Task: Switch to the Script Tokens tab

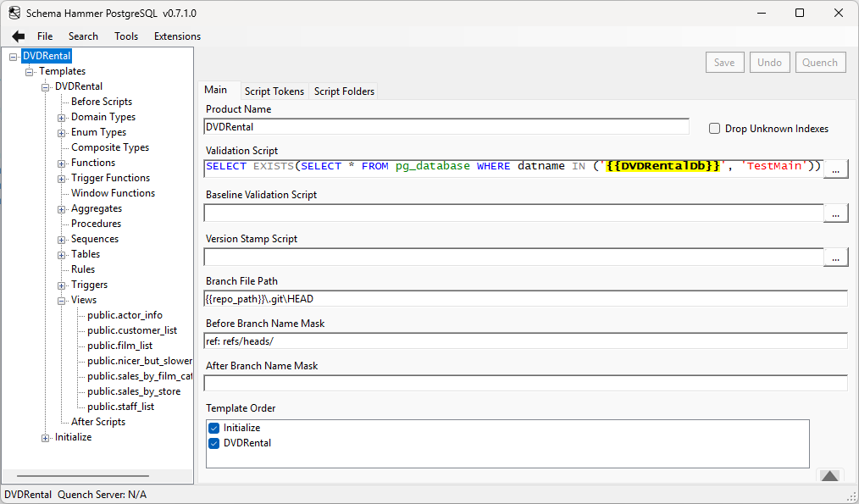Action: (274, 91)
